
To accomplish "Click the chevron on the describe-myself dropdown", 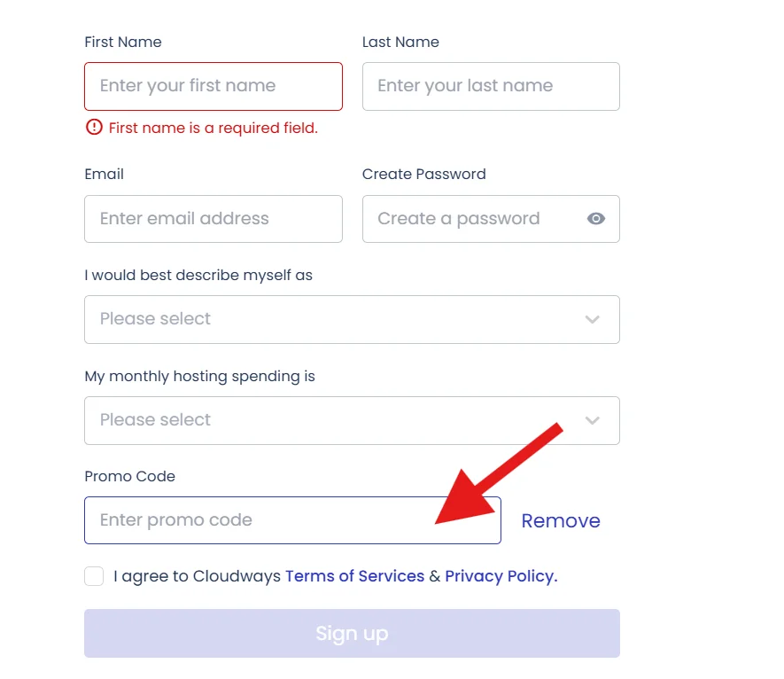I will tap(593, 320).
